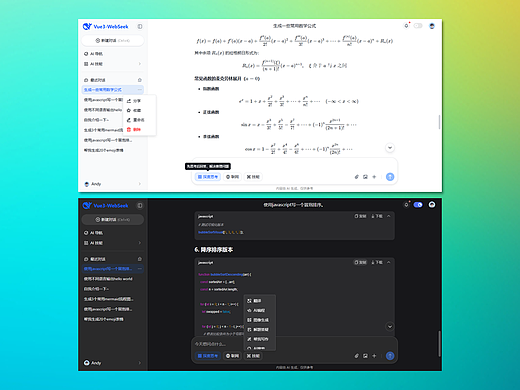
Task: Focus the message input in light window
Action: coord(294,166)
